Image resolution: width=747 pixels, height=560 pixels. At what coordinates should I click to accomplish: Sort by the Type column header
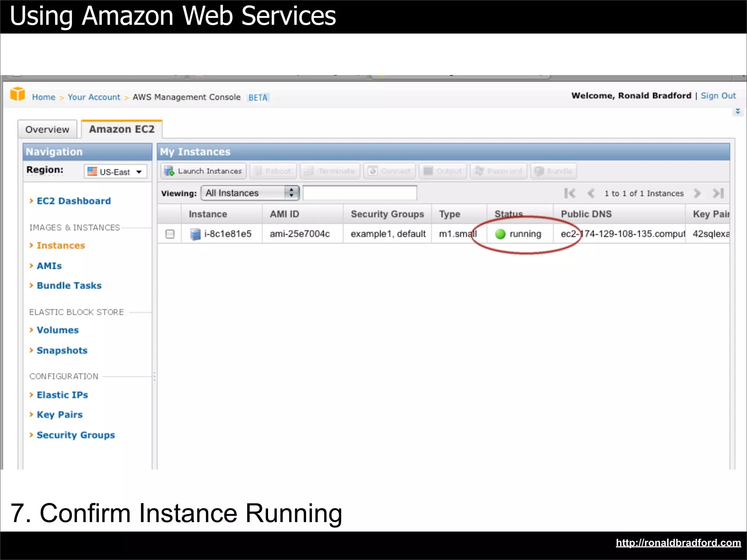point(459,214)
